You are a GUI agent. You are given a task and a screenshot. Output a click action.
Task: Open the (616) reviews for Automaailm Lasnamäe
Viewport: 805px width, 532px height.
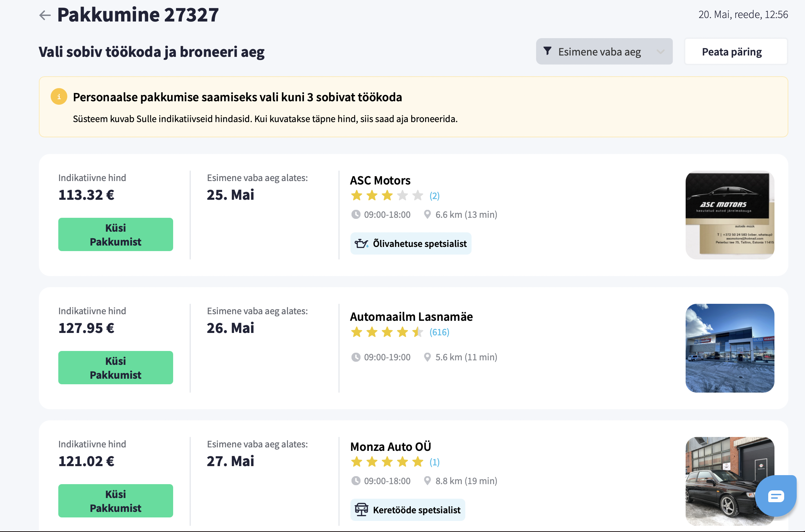[x=439, y=332]
